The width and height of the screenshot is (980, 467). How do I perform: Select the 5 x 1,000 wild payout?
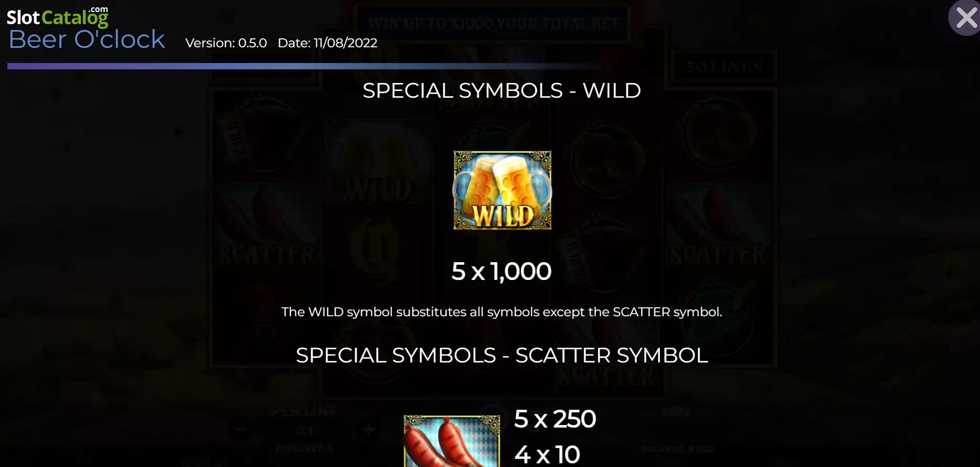point(501,271)
